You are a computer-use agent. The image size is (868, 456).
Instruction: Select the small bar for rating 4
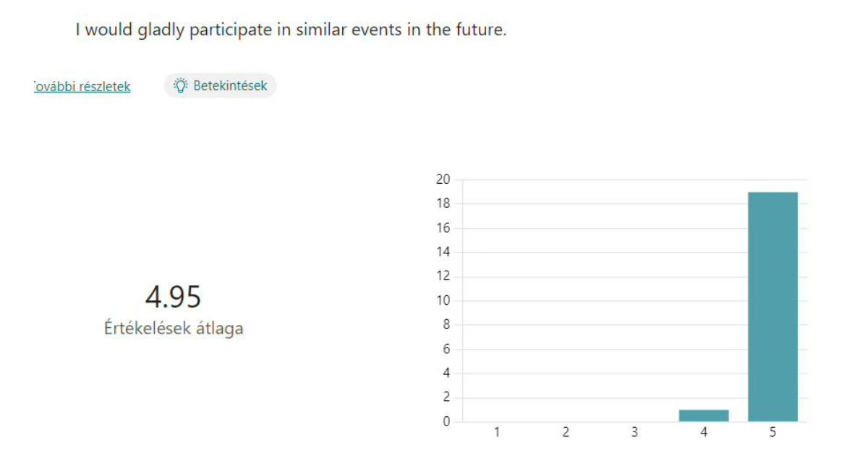704,415
